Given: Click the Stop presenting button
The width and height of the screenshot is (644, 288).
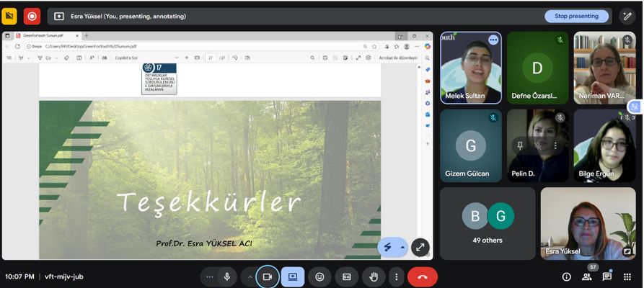Looking at the screenshot, I should tap(576, 16).
